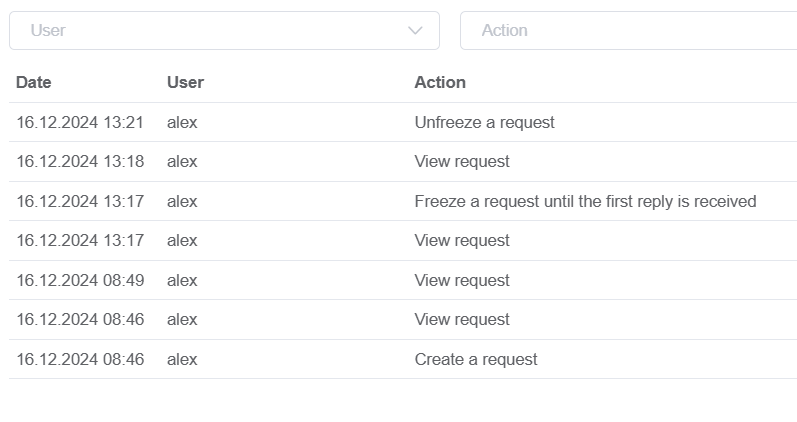Click the last 16.12.2024 08:46 date cell

(80, 359)
